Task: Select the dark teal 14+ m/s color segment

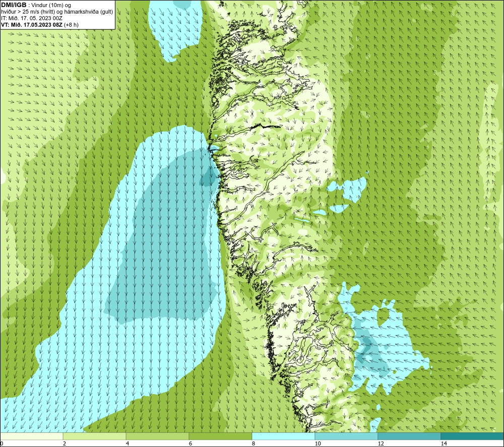Action: pos(473,436)
